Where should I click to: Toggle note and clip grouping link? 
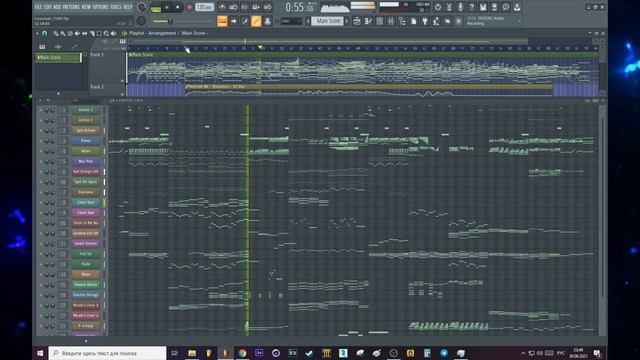tap(256, 21)
